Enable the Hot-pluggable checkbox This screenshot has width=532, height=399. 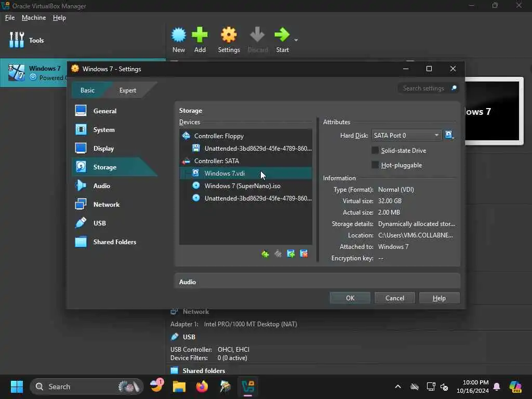(x=375, y=165)
